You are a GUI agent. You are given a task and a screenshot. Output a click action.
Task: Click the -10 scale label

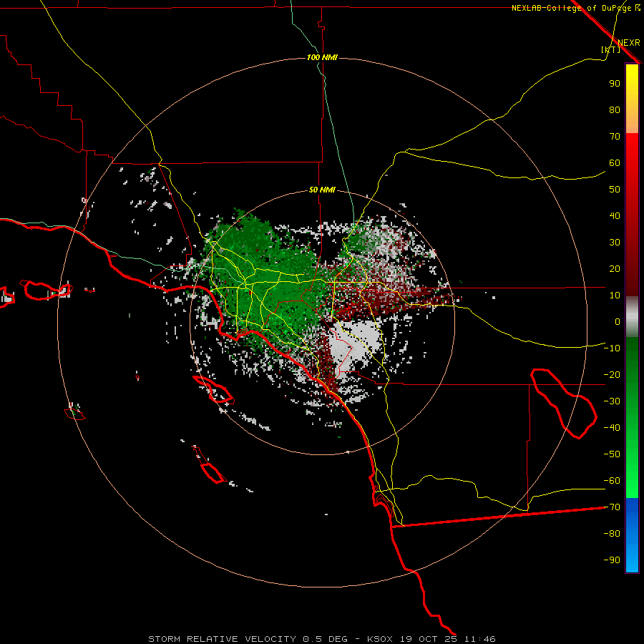coord(612,348)
